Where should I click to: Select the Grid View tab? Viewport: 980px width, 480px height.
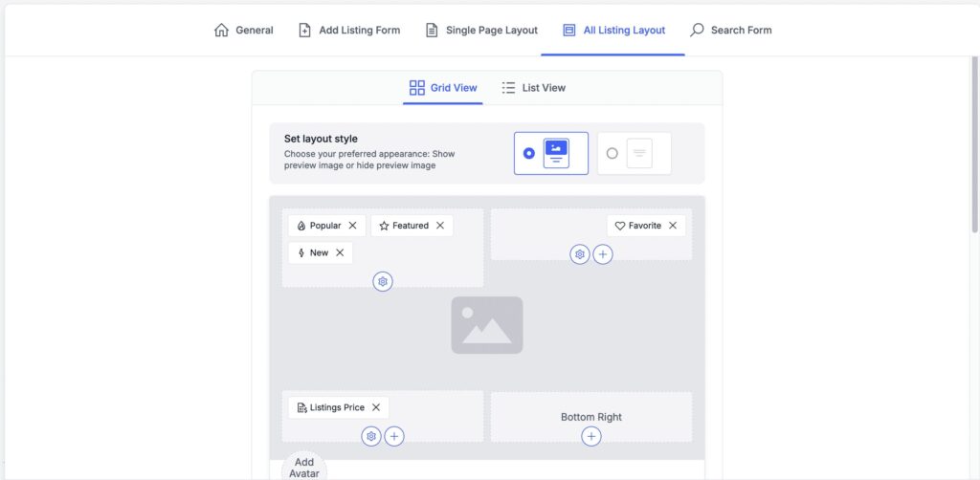coord(443,88)
